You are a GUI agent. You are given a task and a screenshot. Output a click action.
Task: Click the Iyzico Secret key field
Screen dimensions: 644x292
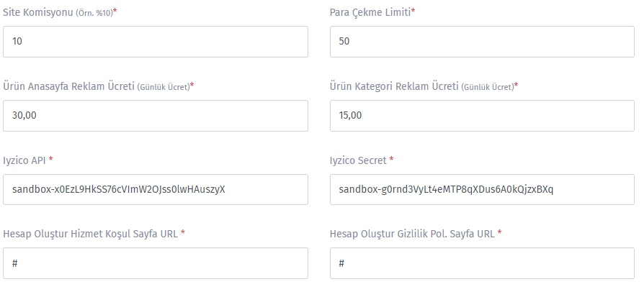click(x=482, y=189)
